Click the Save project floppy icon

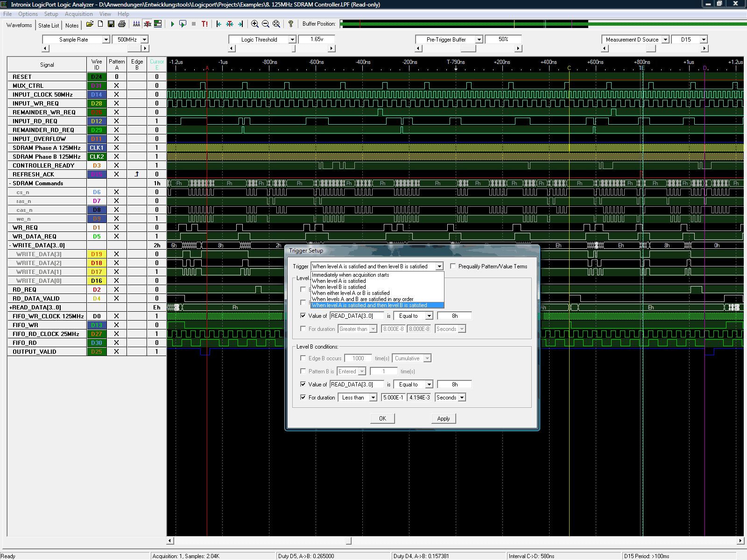point(111,24)
